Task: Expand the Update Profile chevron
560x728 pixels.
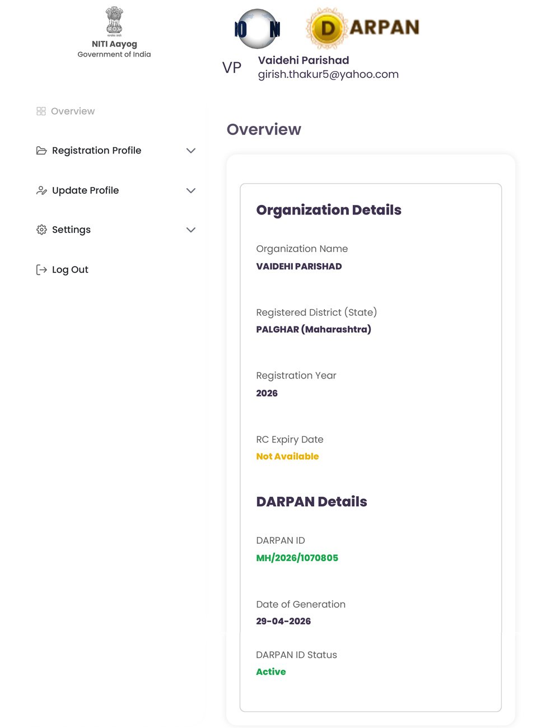Action: coord(191,190)
